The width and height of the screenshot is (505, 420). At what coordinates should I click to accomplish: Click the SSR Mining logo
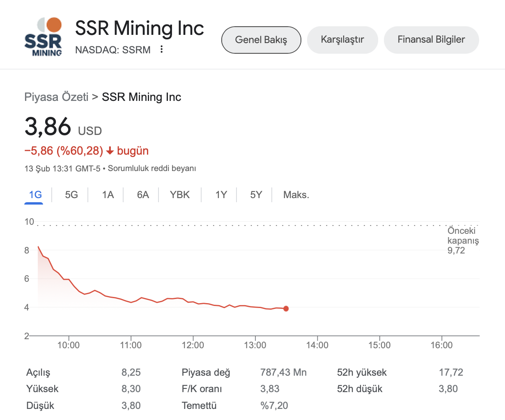click(x=44, y=37)
